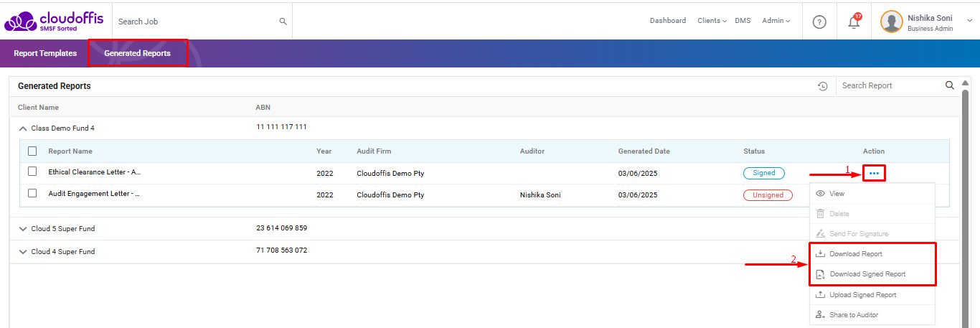Click the Generated Date column header
Viewport: 980px width, 328px height.
point(644,151)
